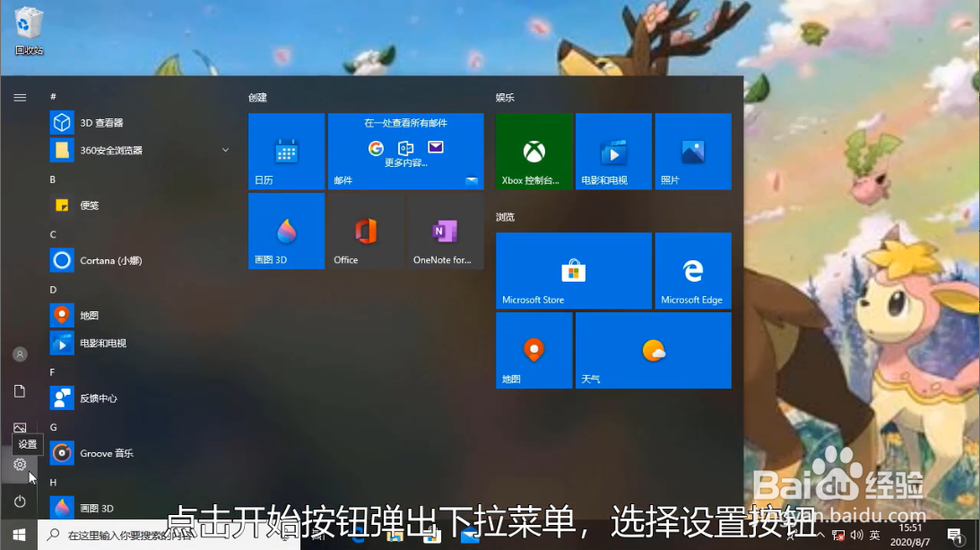Open the 电影和电视 tile
This screenshot has width=980, height=550.
point(613,152)
